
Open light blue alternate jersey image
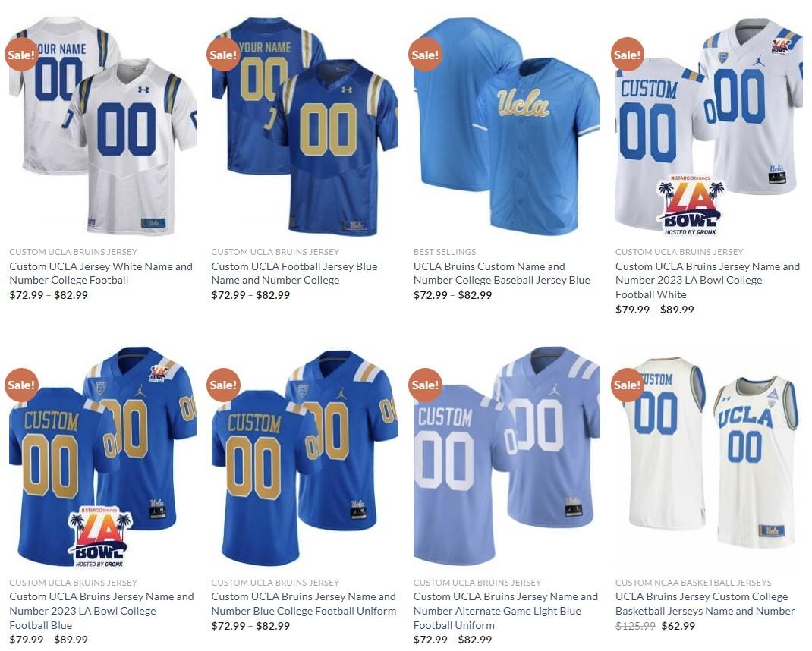tap(506, 457)
